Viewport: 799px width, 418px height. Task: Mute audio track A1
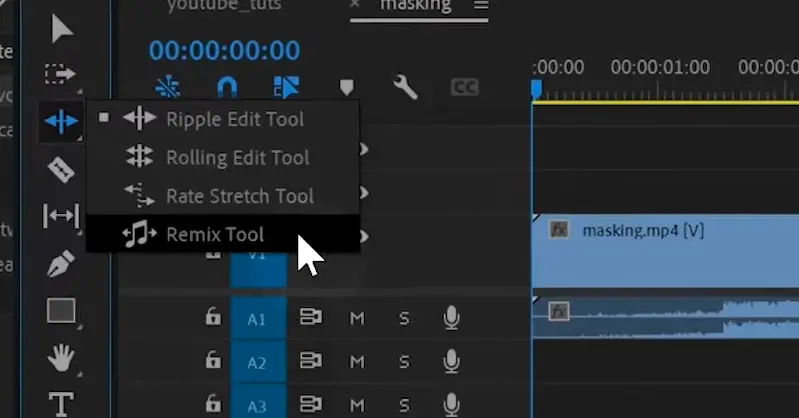pos(357,318)
